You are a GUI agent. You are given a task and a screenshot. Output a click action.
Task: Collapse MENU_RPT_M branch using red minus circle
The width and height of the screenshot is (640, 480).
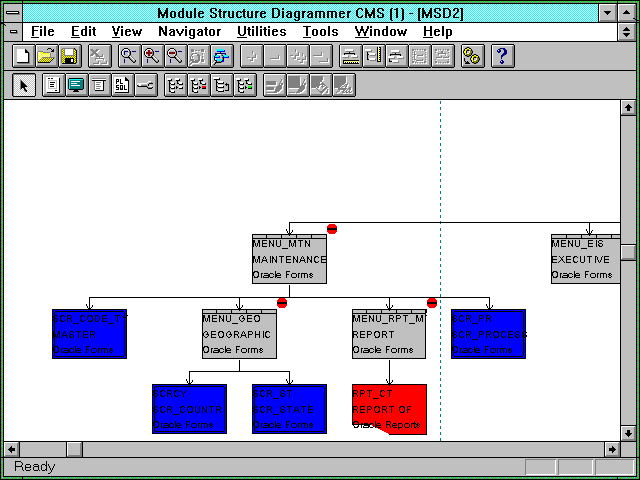tap(432, 302)
